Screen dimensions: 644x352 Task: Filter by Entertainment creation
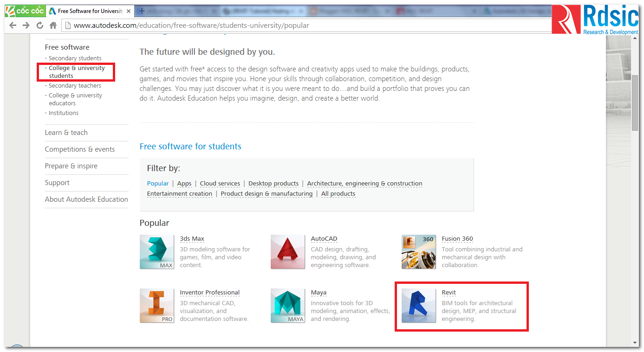click(180, 194)
